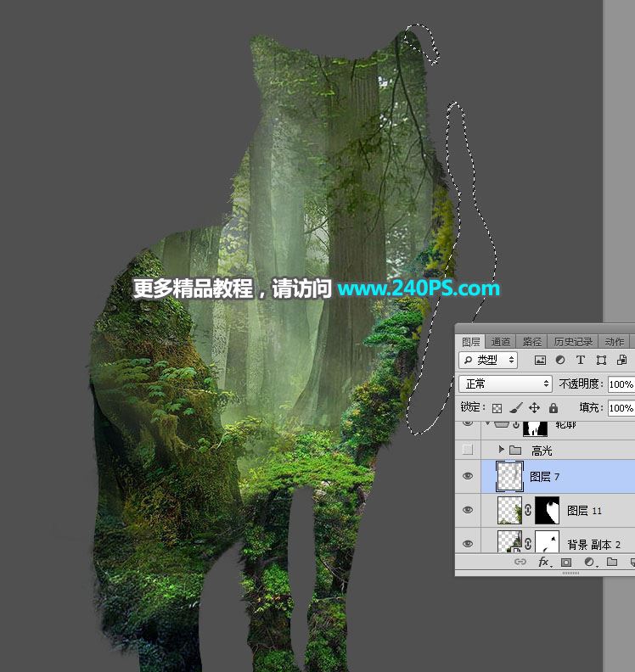The width and height of the screenshot is (635, 672).
Task: Switch to the 通道 tab
Action: click(501, 342)
